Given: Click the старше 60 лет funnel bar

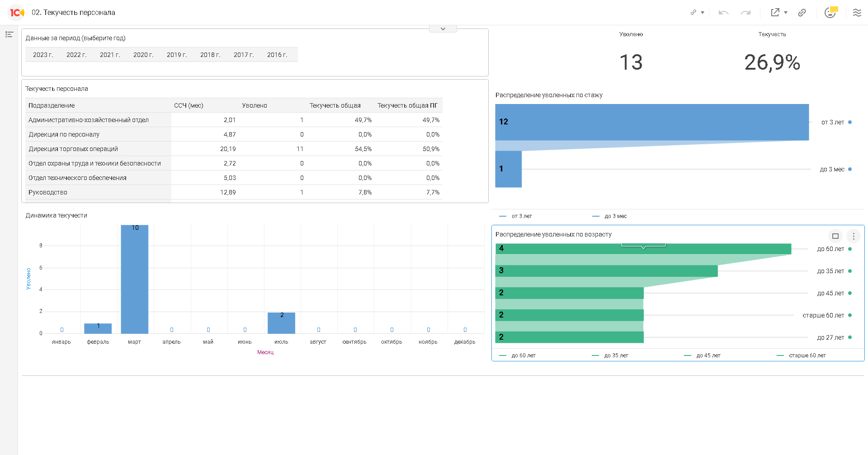Looking at the screenshot, I should click(x=570, y=315).
